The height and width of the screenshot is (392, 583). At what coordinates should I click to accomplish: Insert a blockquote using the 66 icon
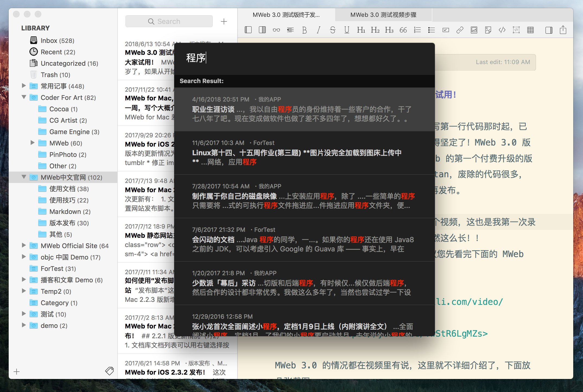point(403,30)
